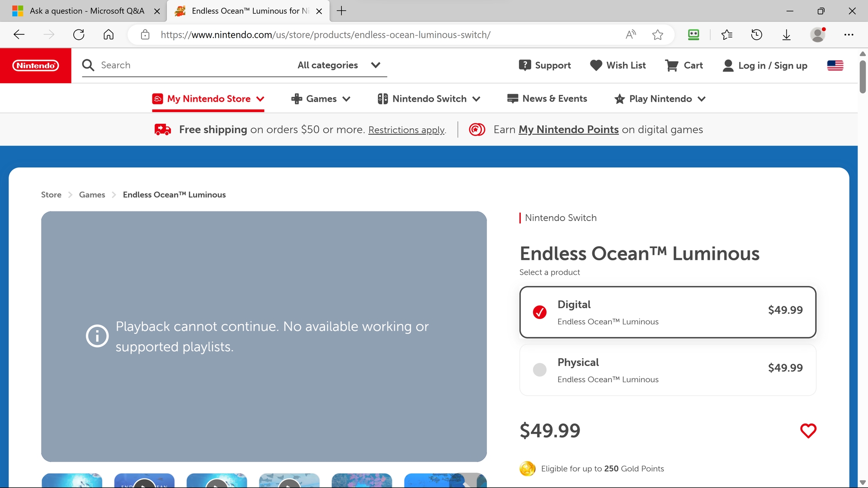Select the Physical product radio button

pos(540,370)
